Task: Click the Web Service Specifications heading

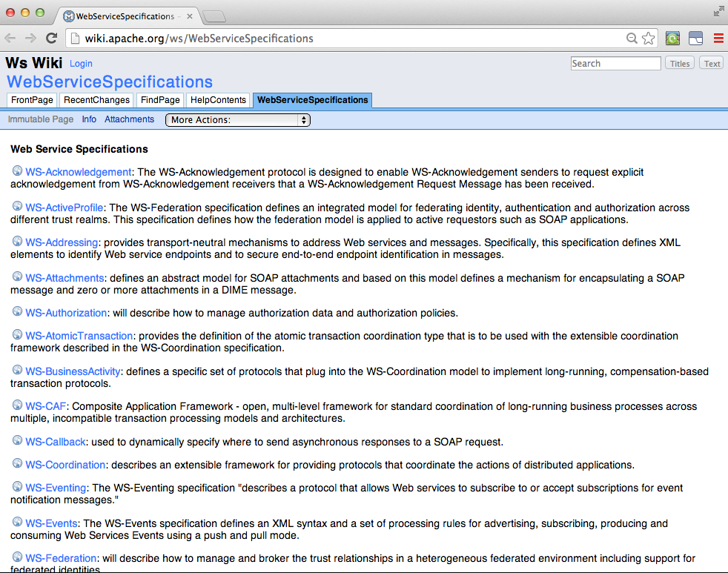Action: 79,149
